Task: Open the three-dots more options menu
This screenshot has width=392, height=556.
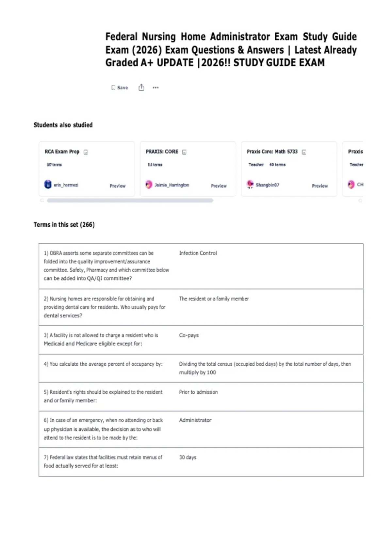Action: point(156,88)
